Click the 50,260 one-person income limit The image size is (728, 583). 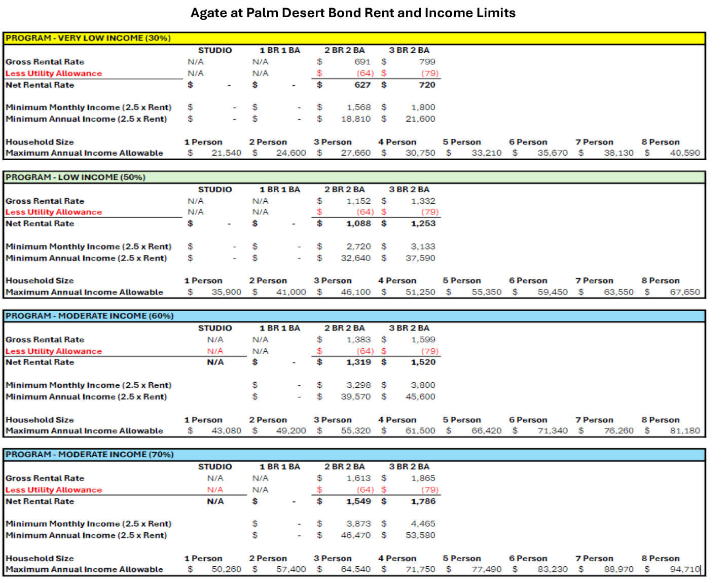(226, 570)
